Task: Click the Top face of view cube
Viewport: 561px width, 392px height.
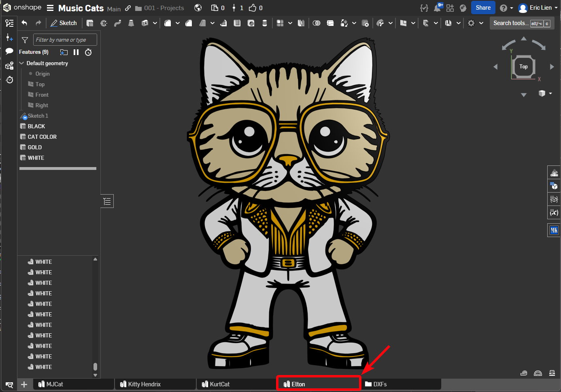Action: (x=524, y=67)
